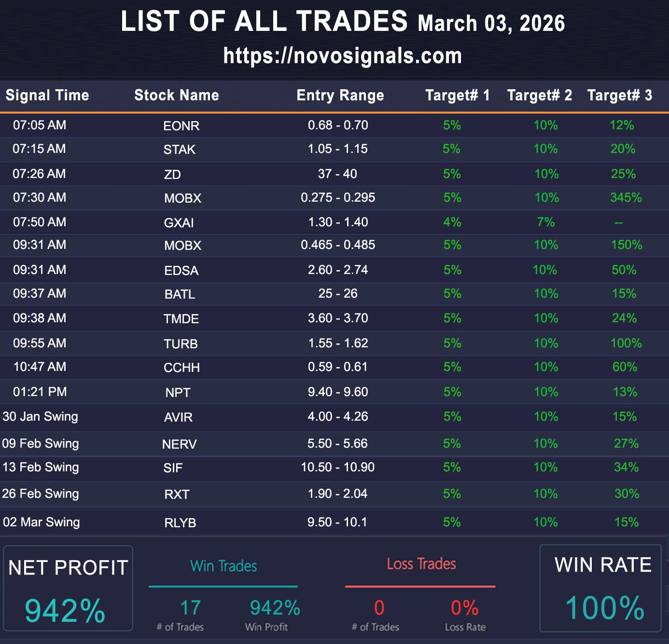Select the GXAI row ticker
Viewport: 669px width, 644px height.
(179, 223)
